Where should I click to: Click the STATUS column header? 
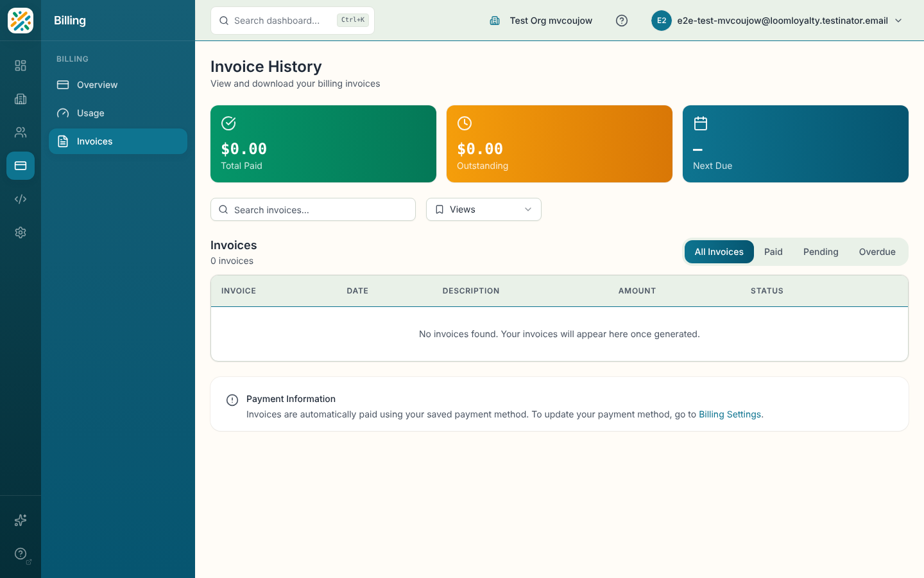click(767, 291)
